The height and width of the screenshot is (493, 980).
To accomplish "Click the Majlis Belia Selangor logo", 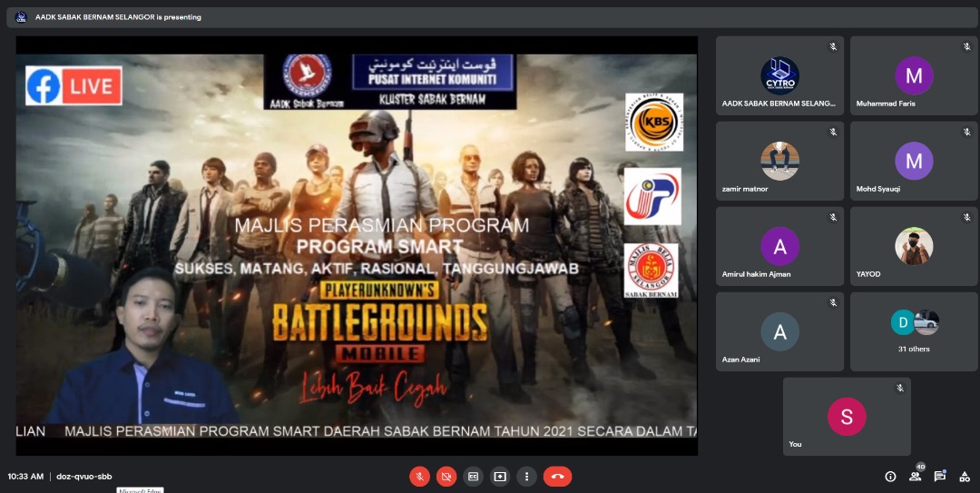I will [652, 271].
